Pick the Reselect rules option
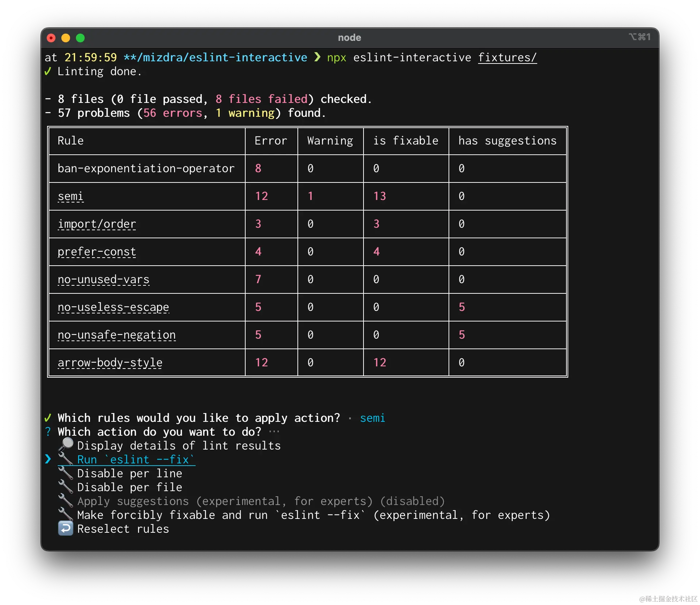Viewport: 700px width, 605px height. tap(123, 529)
